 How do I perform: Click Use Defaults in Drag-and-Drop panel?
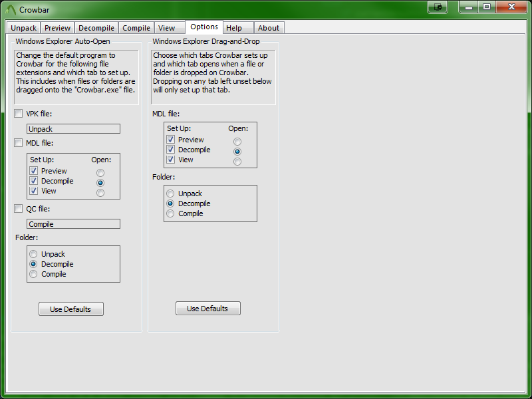click(x=208, y=308)
